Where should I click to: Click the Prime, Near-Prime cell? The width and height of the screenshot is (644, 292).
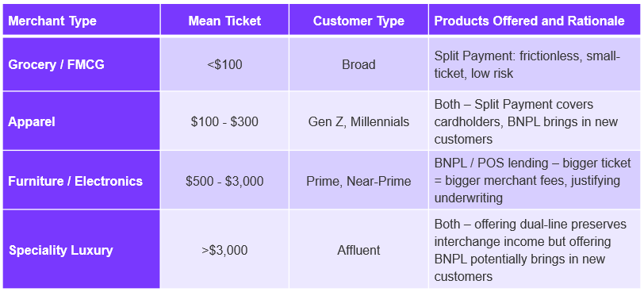(358, 180)
